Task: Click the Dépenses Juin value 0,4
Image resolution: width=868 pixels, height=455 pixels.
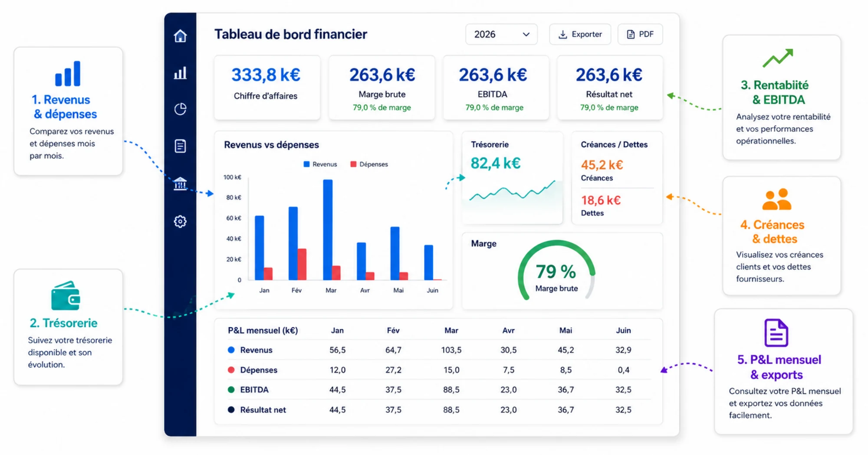Action: [623, 370]
